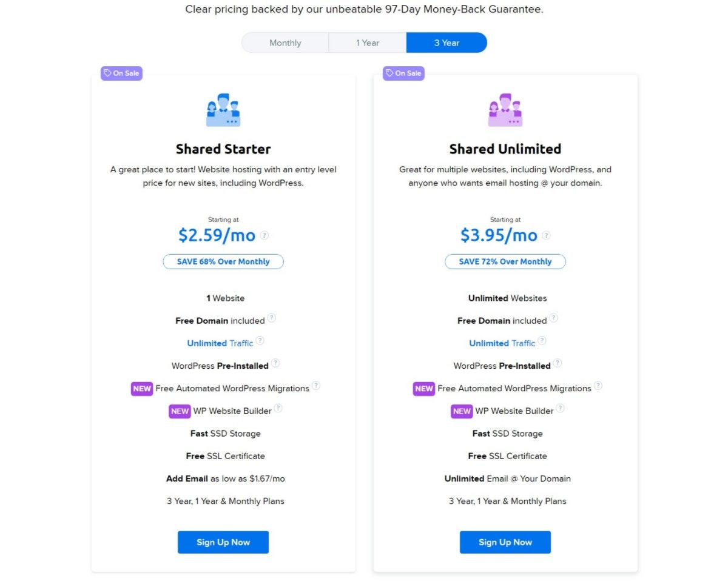Click Unlimited Traffic link in Shared Unlimited
This screenshot has width=728, height=581.
(502, 343)
